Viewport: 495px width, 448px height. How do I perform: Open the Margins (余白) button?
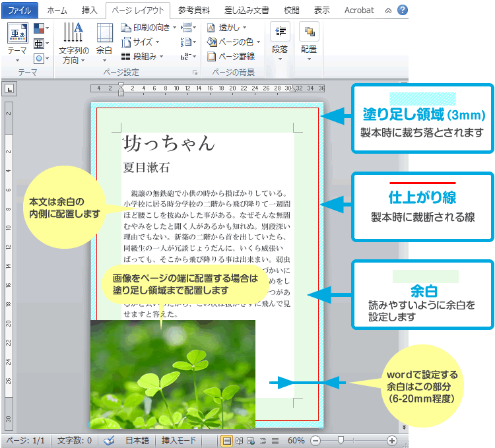[104, 41]
